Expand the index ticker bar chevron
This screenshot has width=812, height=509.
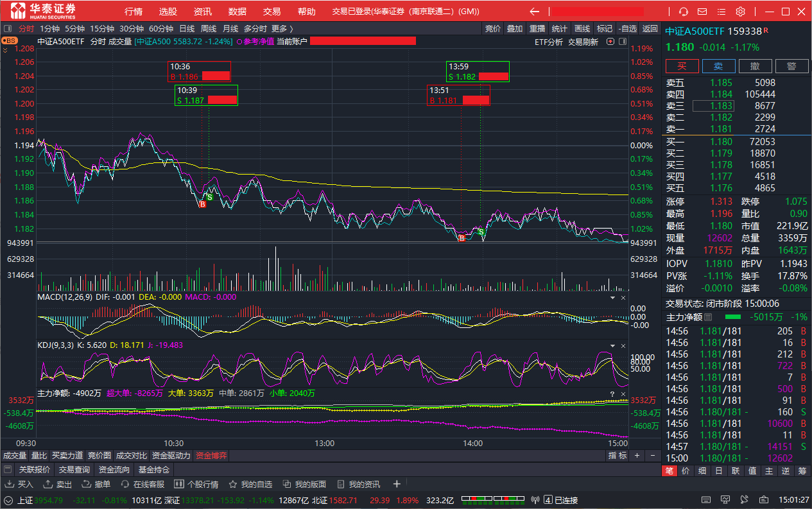[8, 500]
